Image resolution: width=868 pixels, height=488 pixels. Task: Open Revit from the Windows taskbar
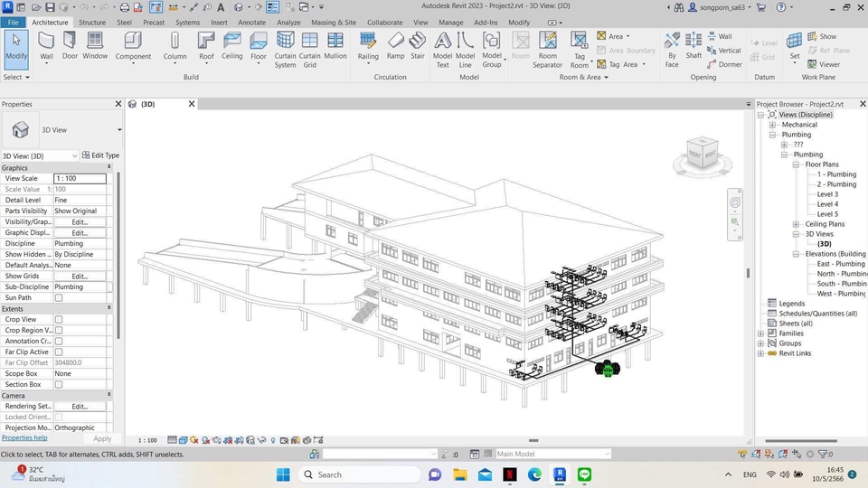(560, 474)
